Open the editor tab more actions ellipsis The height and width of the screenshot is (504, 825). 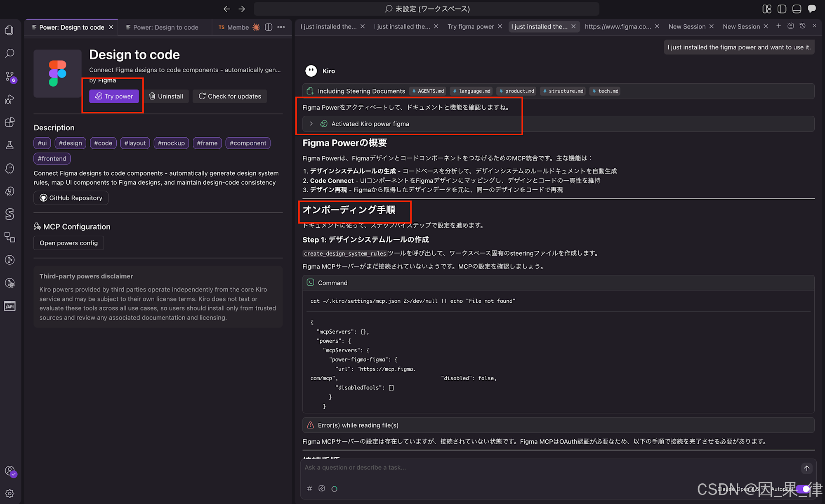pos(281,27)
